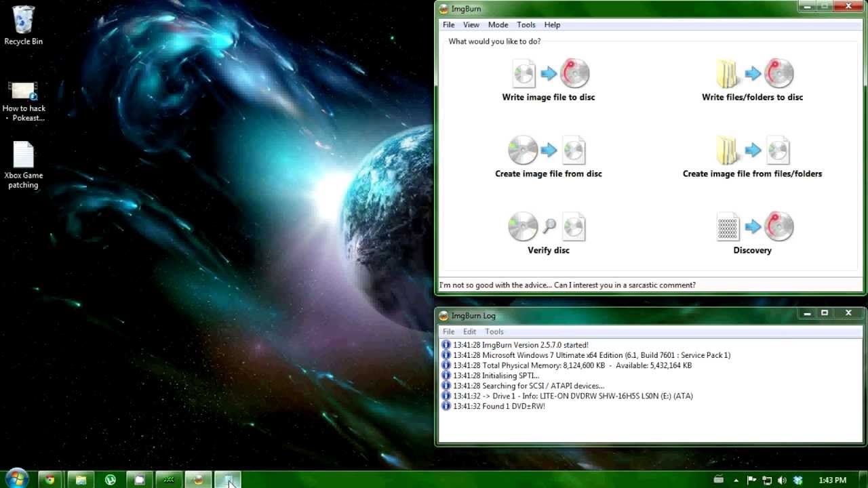
Task: Open the Tools menu in ImgBurn Log
Action: click(x=494, y=331)
